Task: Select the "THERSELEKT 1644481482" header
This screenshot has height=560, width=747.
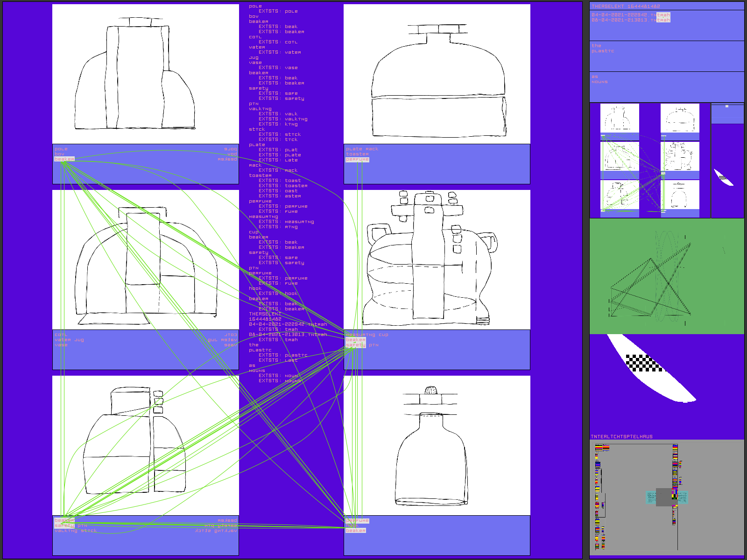Action: (626, 7)
